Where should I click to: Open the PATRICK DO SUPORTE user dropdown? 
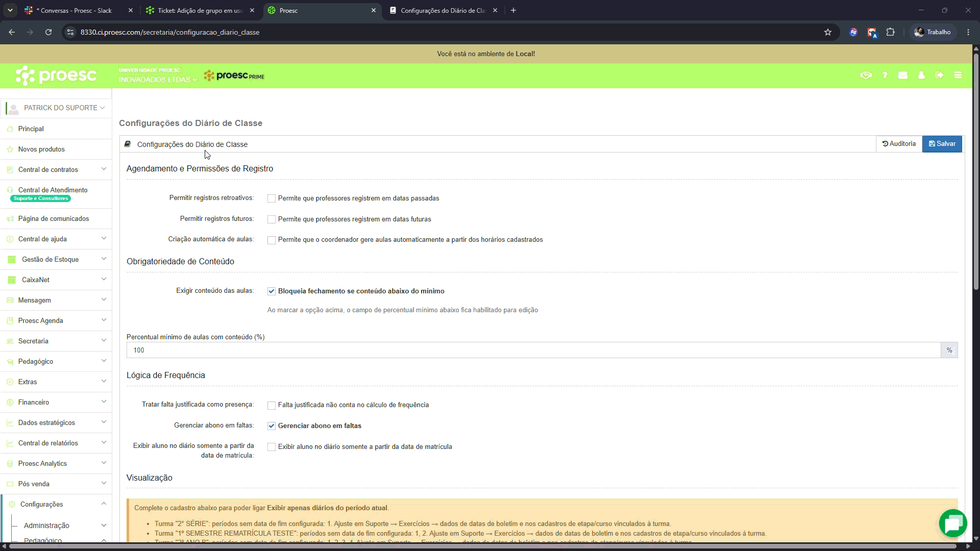click(x=56, y=108)
